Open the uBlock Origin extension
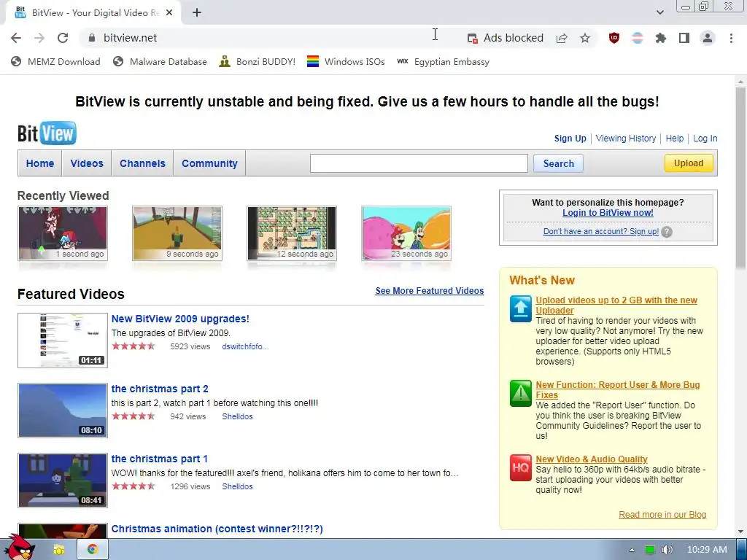The height and width of the screenshot is (560, 747). pyautogui.click(x=614, y=38)
